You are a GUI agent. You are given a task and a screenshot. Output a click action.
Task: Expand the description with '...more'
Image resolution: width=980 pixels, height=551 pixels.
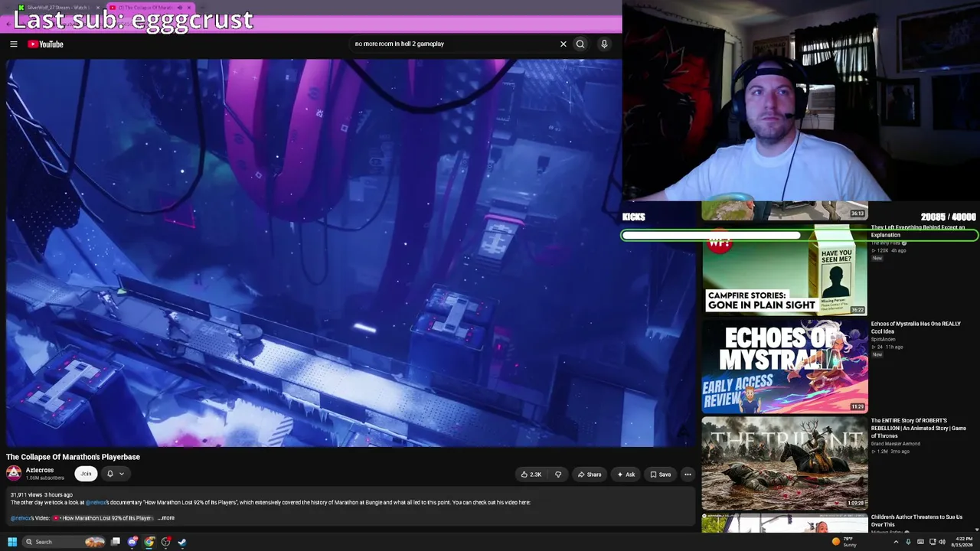166,518
